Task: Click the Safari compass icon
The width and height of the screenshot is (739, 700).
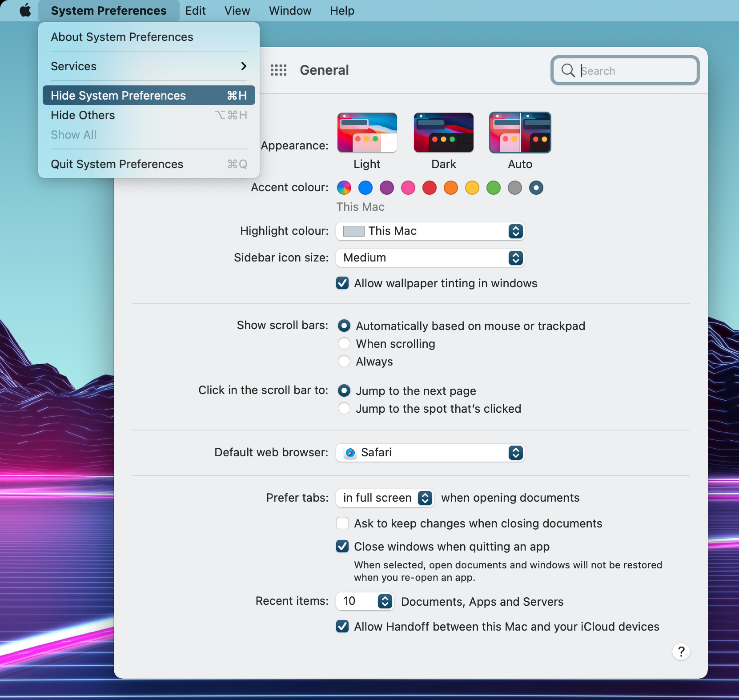Action: click(x=350, y=453)
